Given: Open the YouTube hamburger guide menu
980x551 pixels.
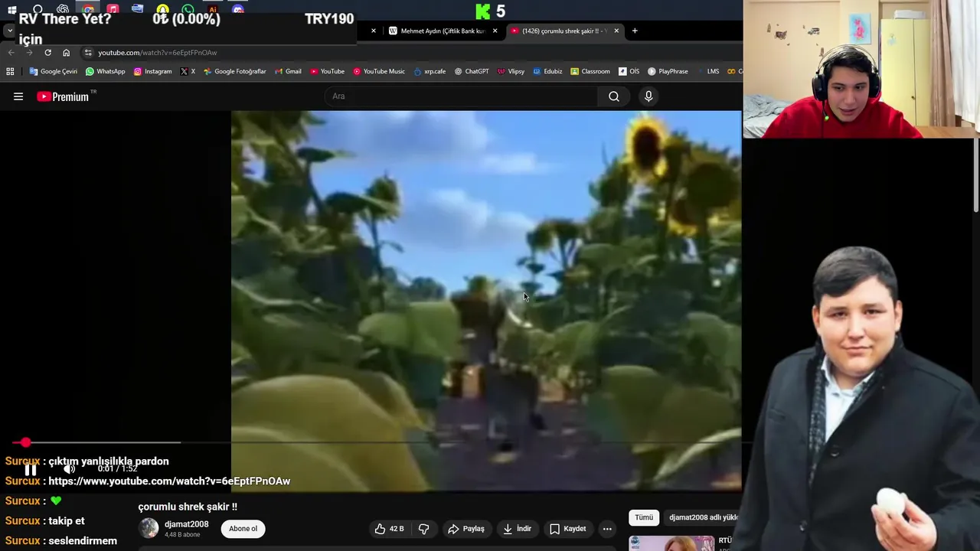Looking at the screenshot, I should pyautogui.click(x=18, y=96).
